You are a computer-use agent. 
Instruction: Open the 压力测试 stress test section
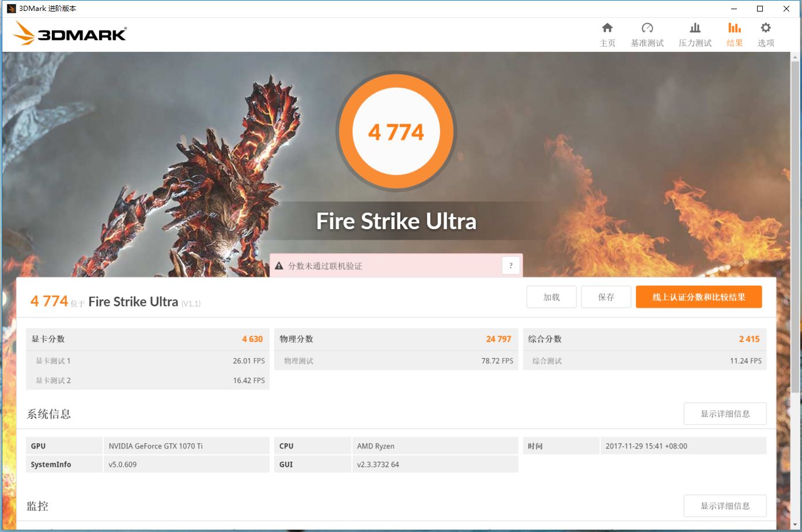point(694,33)
